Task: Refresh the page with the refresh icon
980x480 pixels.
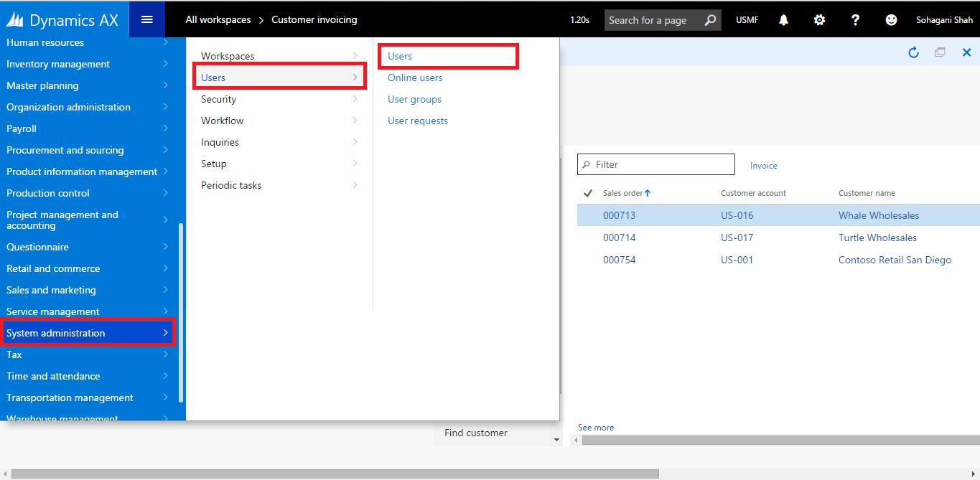Action: coord(914,52)
